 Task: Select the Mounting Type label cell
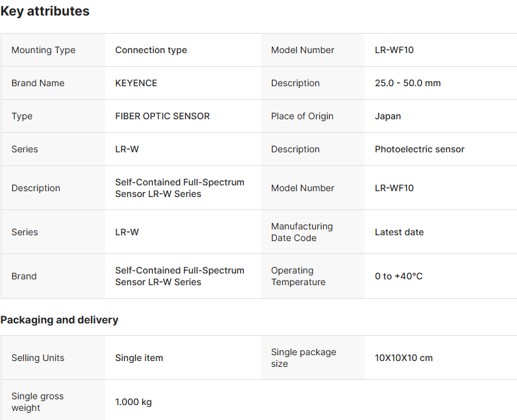(x=43, y=50)
